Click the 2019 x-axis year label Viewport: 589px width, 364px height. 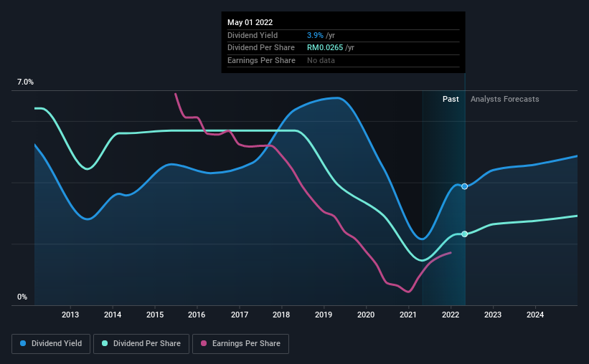pos(324,315)
